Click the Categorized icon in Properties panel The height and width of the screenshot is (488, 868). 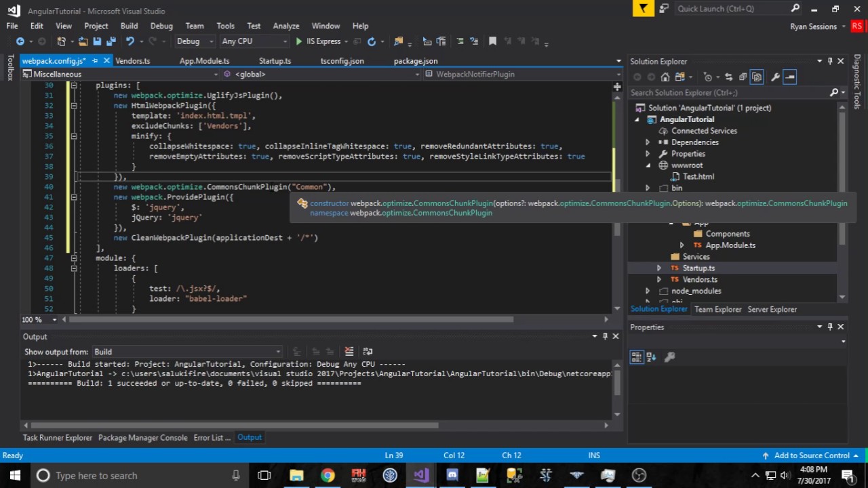636,357
